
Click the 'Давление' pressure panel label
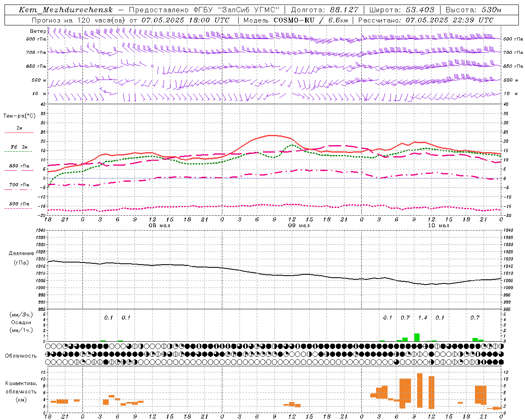[x=21, y=253]
